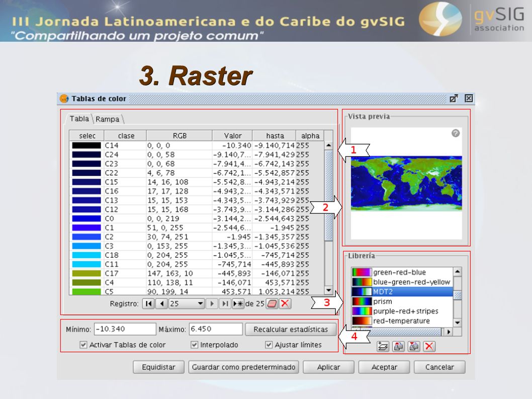Click the 'clase' column header
532x399 pixels.
126,135
